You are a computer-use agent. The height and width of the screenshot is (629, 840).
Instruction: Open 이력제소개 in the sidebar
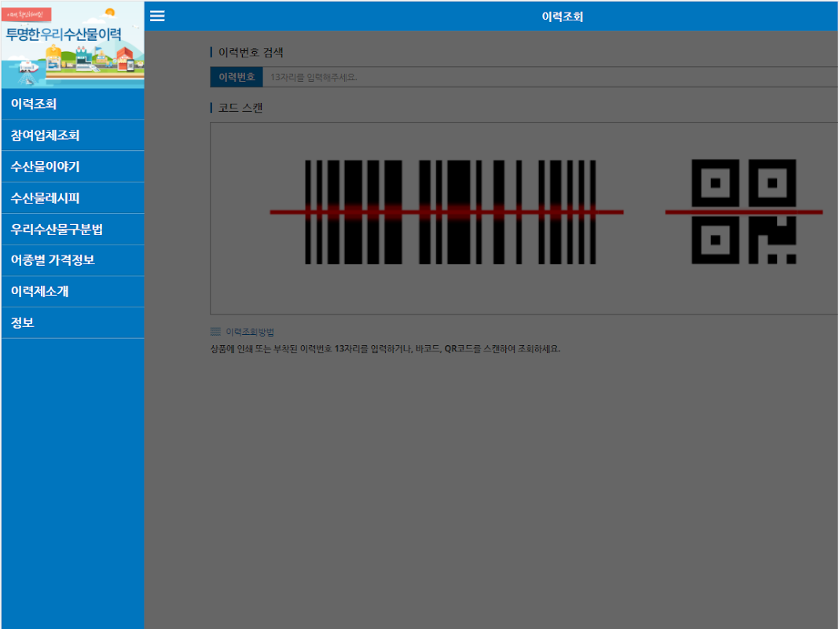point(73,292)
